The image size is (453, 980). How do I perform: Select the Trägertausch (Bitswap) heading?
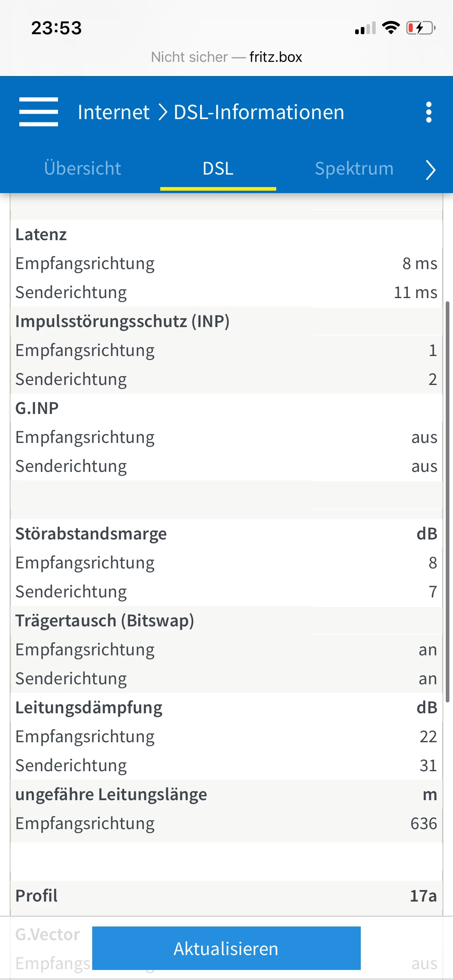[105, 621]
